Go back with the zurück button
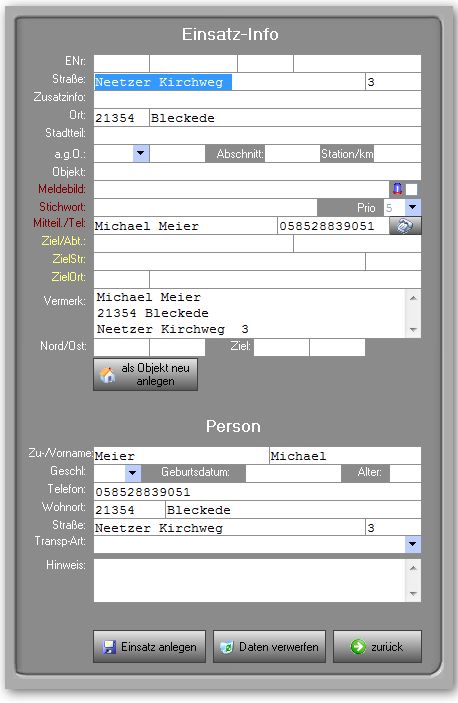458x703 pixels. [377, 647]
